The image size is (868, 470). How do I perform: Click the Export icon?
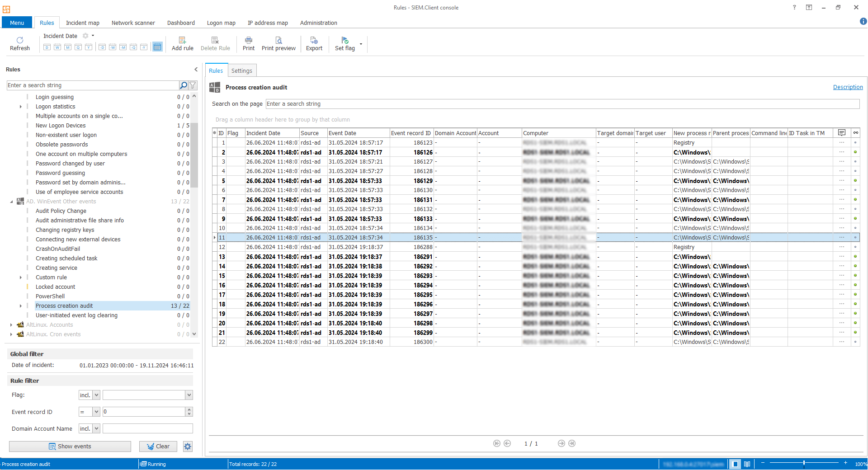point(314,43)
